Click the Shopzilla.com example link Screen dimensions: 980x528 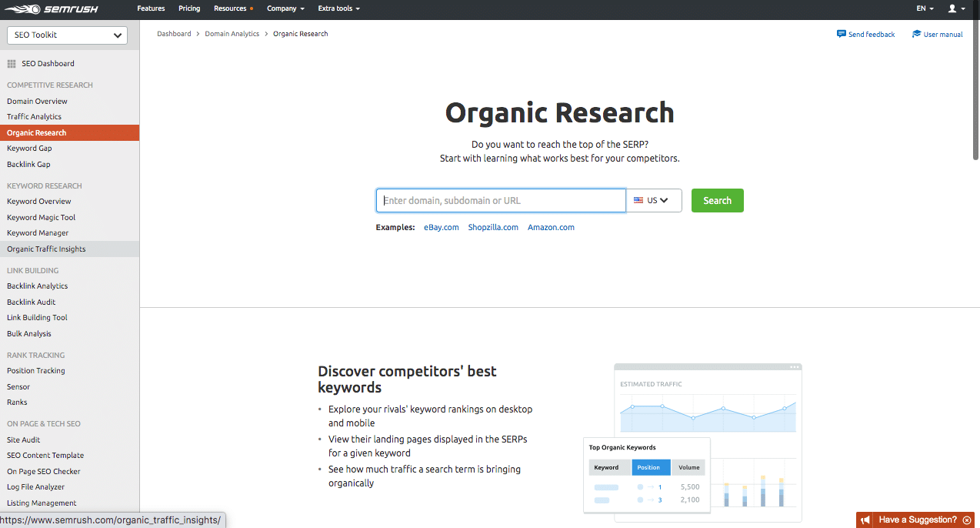point(493,227)
